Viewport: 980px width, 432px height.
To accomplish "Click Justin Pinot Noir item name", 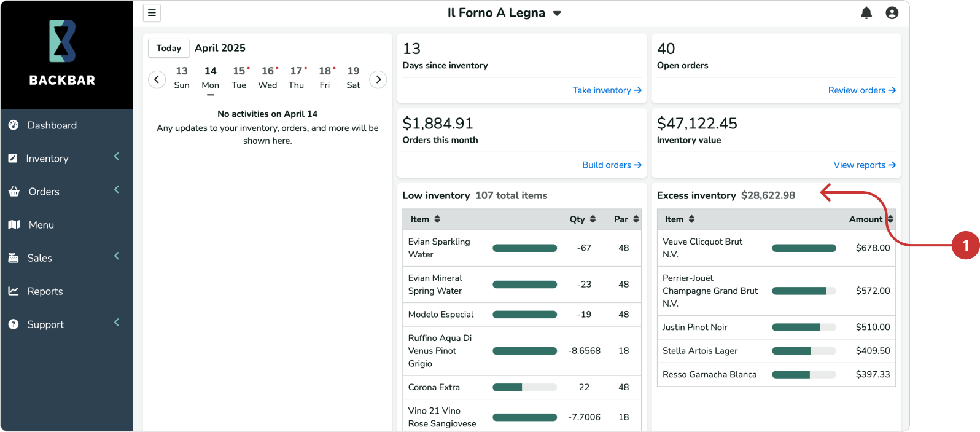I will pos(695,328).
